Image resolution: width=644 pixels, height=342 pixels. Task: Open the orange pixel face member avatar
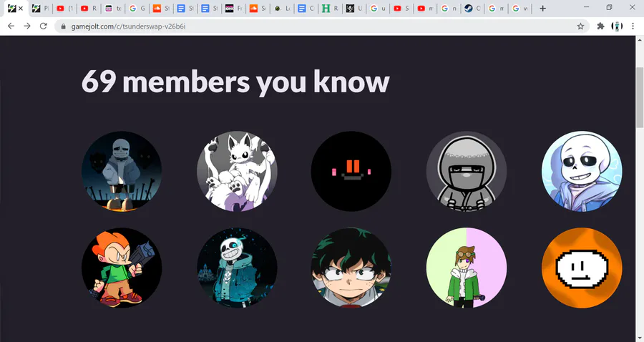(x=582, y=268)
